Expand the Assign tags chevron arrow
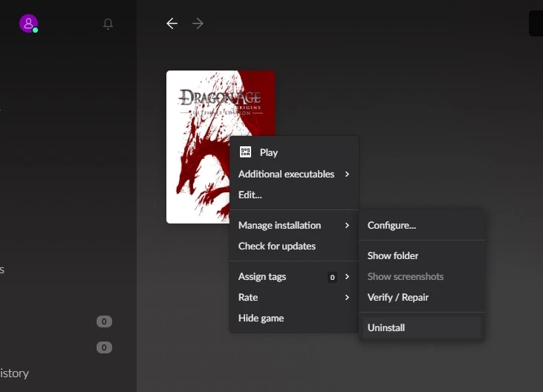Viewport: 543px width, 392px height. click(347, 276)
